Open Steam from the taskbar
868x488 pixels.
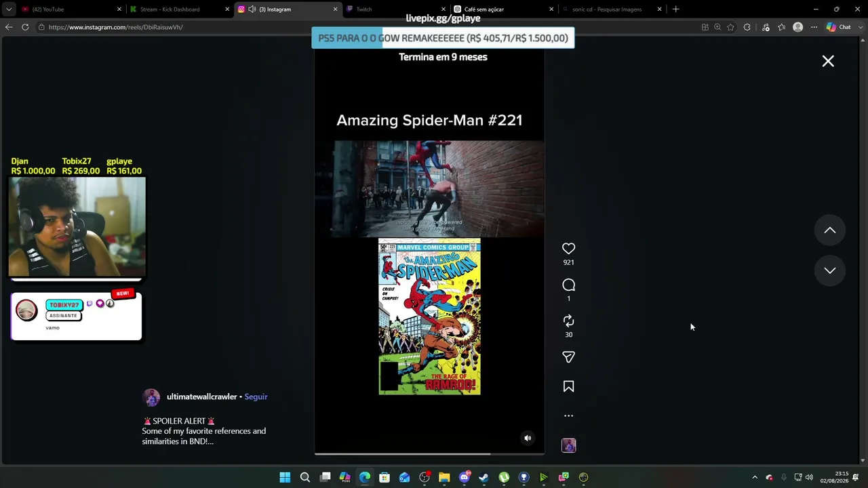484,477
